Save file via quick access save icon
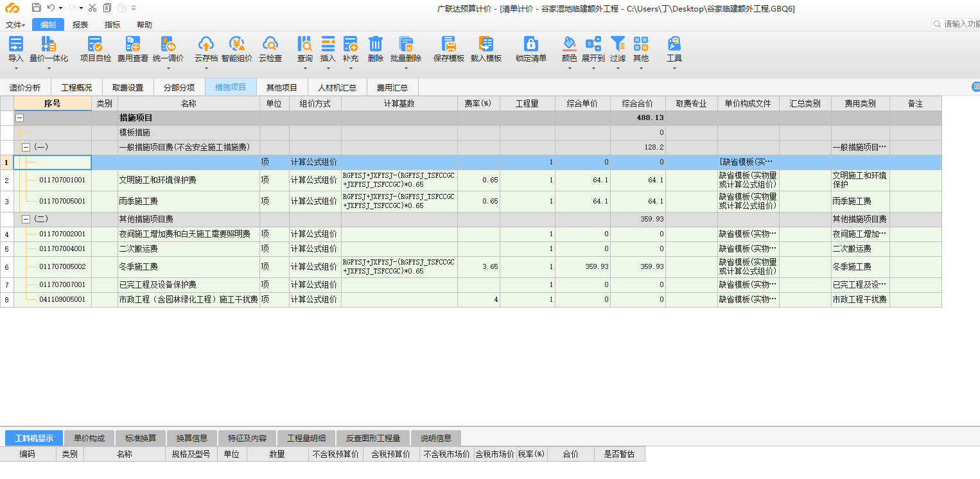Image resolution: width=980 pixels, height=479 pixels. pos(36,8)
